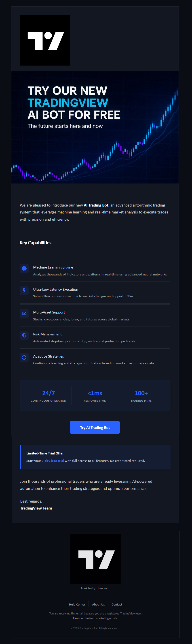
Task: Click the shield icon for Risk Management
Action: tap(24, 335)
